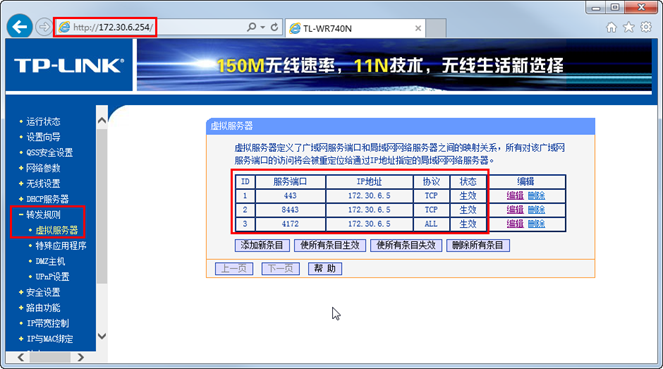The height and width of the screenshot is (369, 663).
Task: Expand IP与MAC绑定 menu
Action: click(49, 339)
